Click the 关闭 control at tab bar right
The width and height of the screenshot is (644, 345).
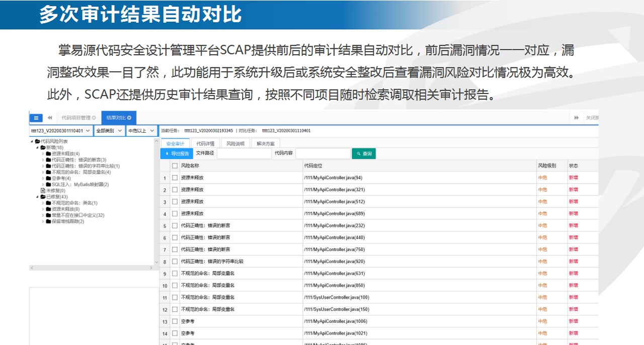click(592, 118)
